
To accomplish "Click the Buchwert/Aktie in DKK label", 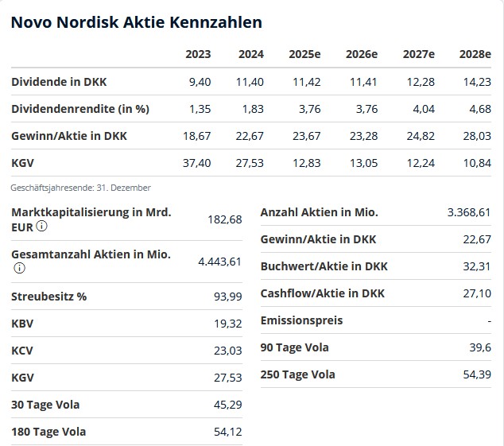I will (324, 266).
